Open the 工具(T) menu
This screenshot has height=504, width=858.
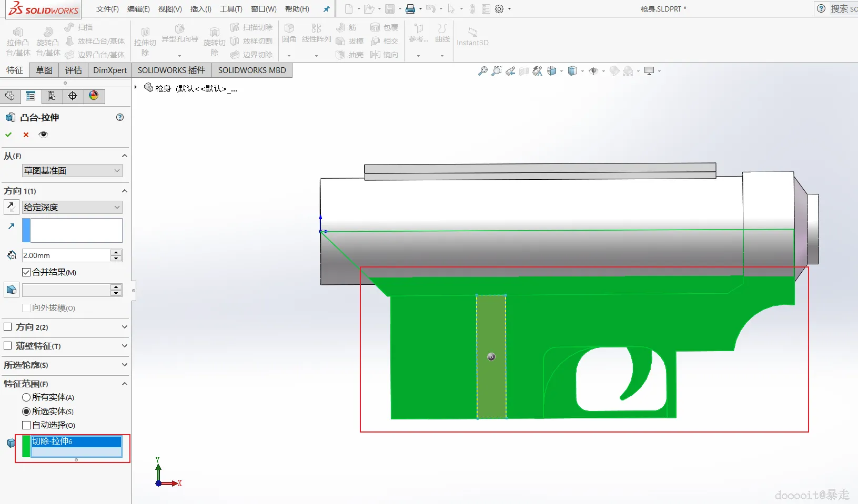tap(231, 9)
